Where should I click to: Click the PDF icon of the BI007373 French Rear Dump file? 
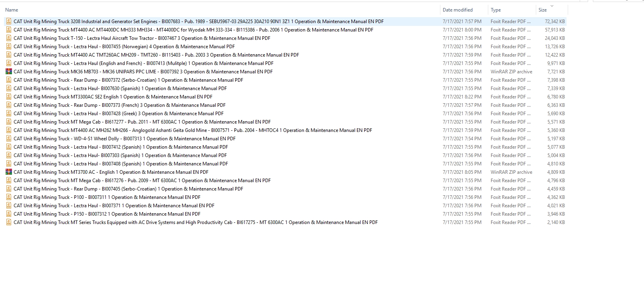(x=9, y=105)
